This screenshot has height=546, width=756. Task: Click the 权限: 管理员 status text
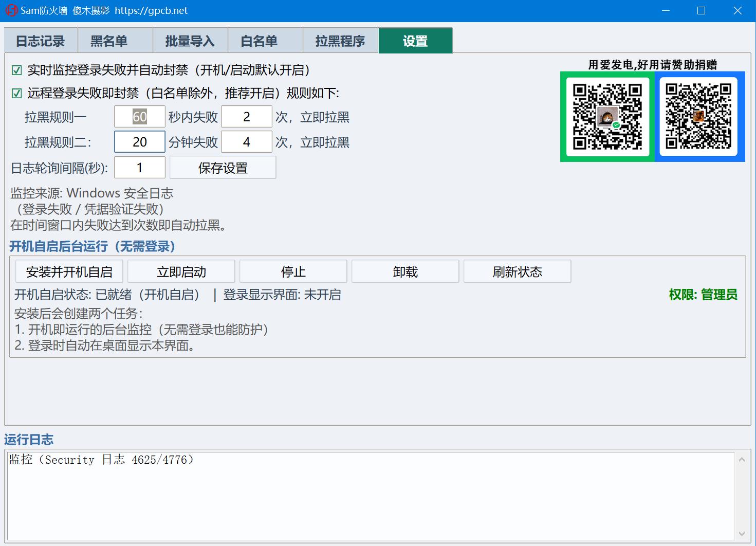coord(703,295)
